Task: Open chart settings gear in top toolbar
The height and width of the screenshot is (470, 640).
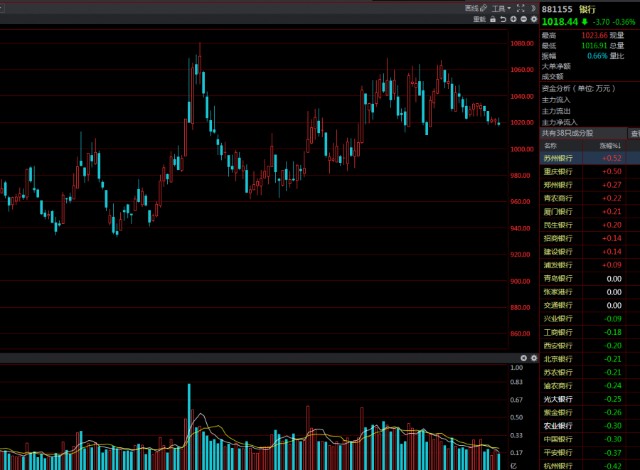Action: tap(533, 19)
